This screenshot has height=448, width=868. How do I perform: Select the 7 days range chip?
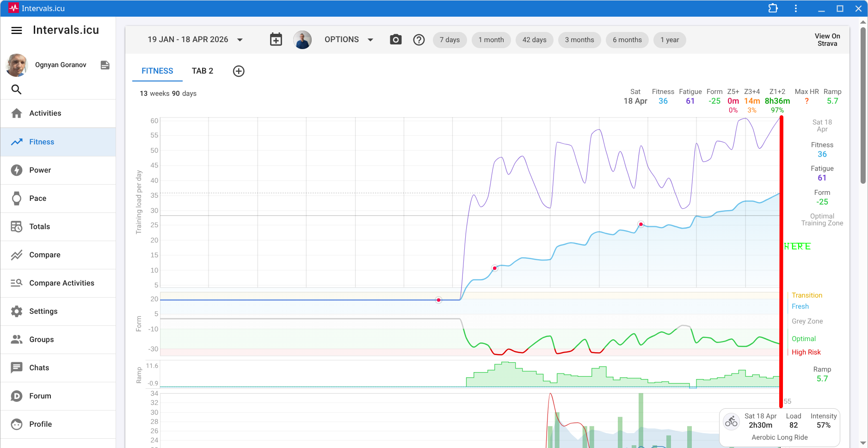pos(449,40)
